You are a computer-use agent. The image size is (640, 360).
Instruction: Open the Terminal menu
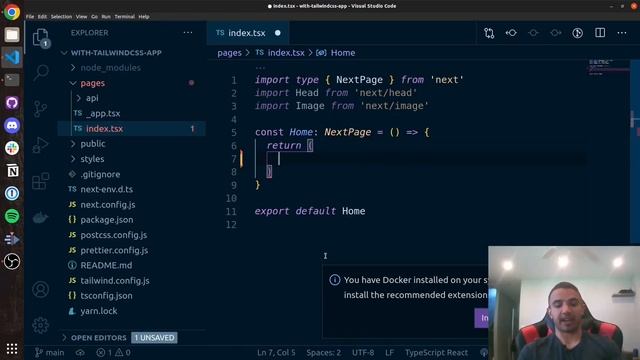pos(124,17)
